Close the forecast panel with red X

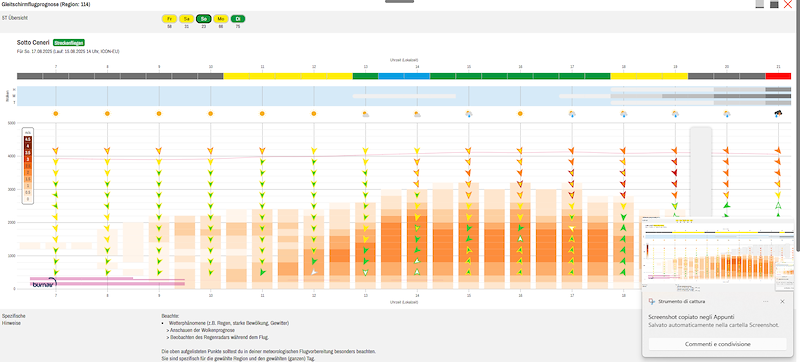coord(788,4)
